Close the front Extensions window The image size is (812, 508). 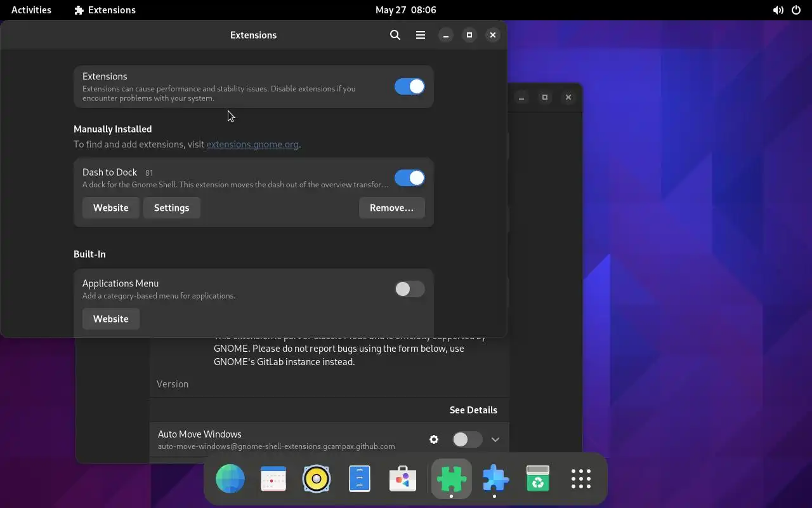click(x=493, y=35)
